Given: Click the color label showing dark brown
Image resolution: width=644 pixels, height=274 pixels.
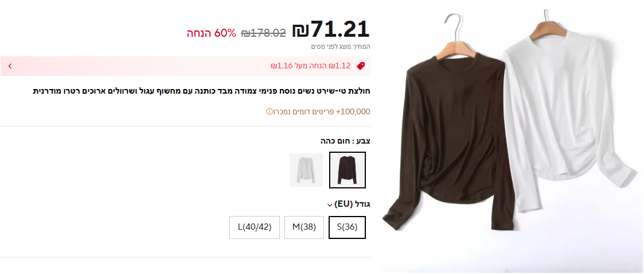Looking at the screenshot, I should 345,141.
